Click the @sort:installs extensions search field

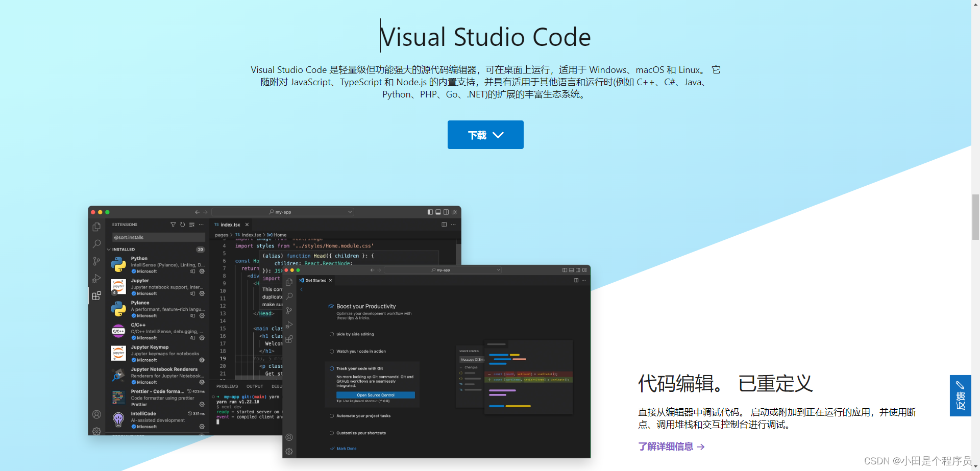[x=158, y=237]
